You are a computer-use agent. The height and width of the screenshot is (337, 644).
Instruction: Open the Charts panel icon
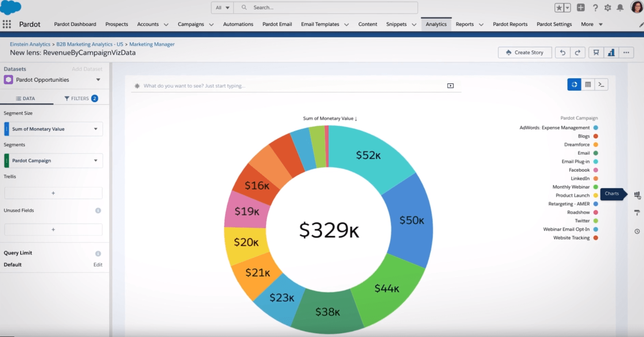pyautogui.click(x=637, y=195)
